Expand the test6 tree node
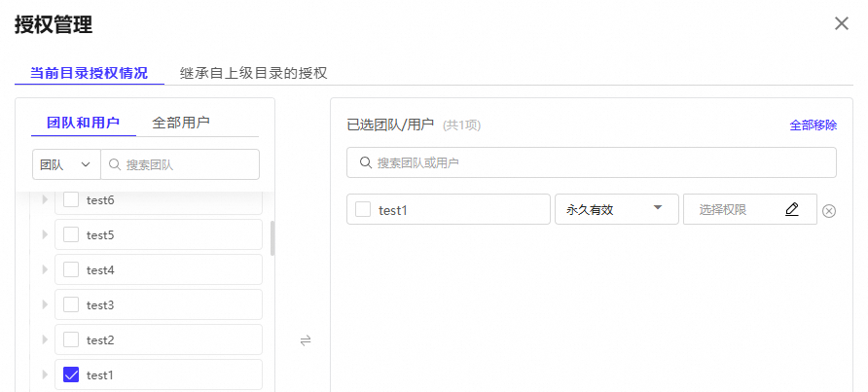The width and height of the screenshot is (868, 392). pyautogui.click(x=46, y=199)
